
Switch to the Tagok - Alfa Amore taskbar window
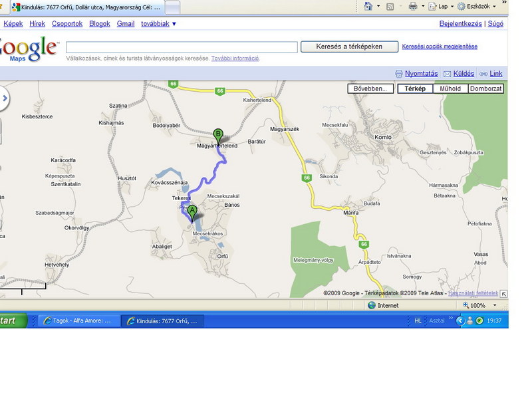coord(77,321)
